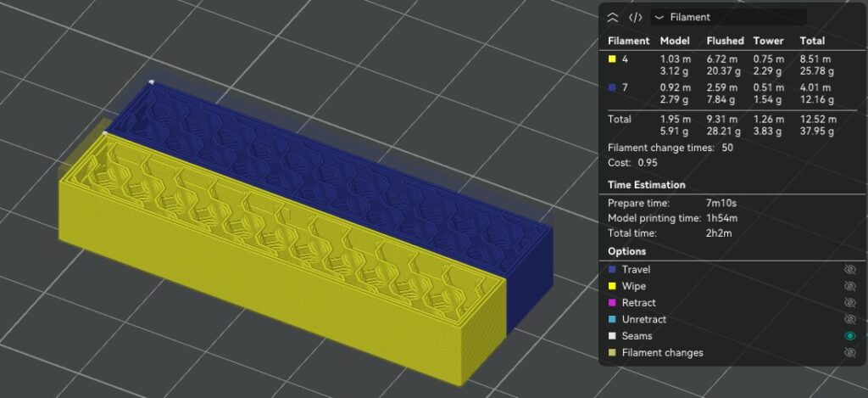Viewport: 868px width, 398px height.
Task: Select the Seams option label
Action: tap(637, 336)
